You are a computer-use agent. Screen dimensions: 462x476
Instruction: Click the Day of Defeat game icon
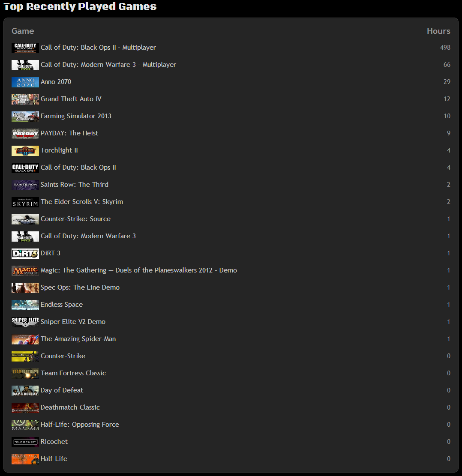tap(25, 391)
